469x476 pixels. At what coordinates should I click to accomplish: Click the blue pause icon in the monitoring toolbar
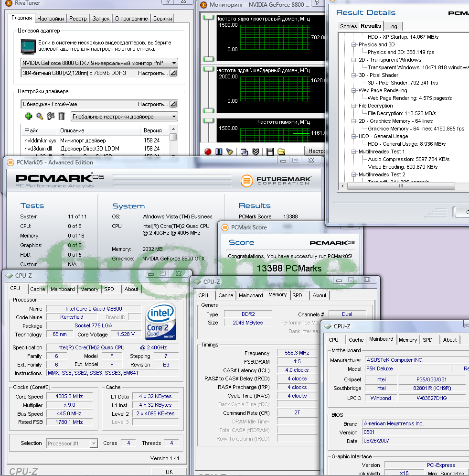pos(219,151)
